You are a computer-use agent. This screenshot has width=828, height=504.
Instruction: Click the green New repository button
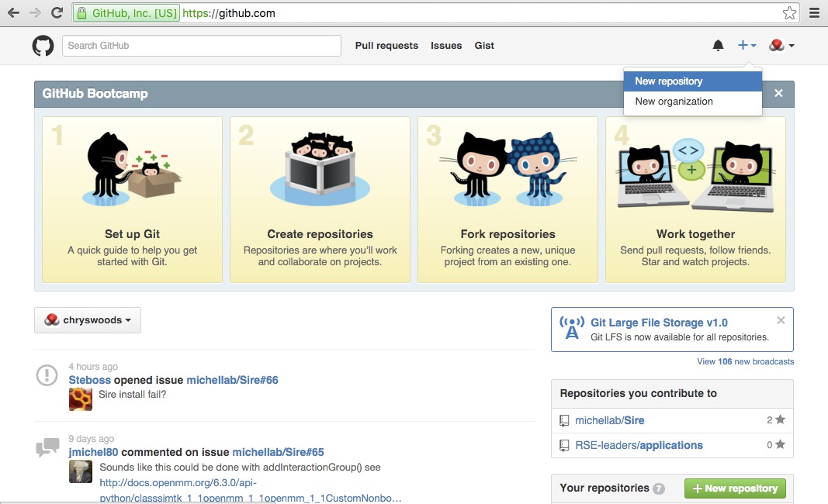[735, 488]
